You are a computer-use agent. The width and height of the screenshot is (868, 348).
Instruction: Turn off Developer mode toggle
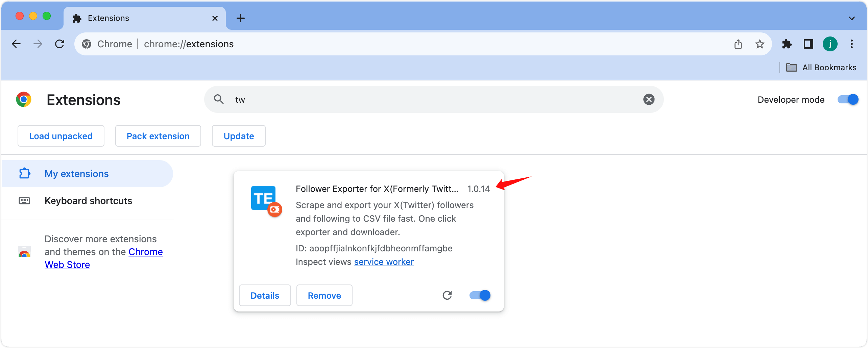[848, 99]
